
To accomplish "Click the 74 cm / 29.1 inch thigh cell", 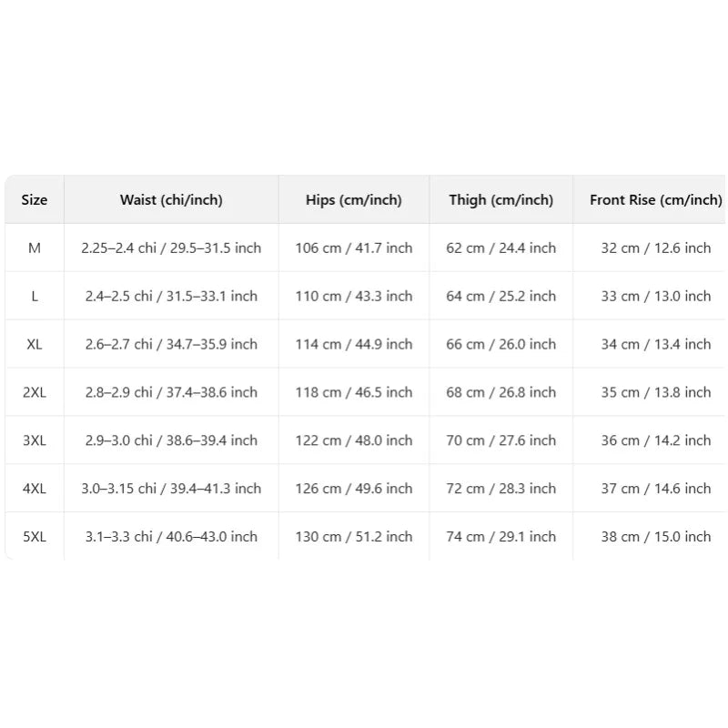I will pos(500,538).
